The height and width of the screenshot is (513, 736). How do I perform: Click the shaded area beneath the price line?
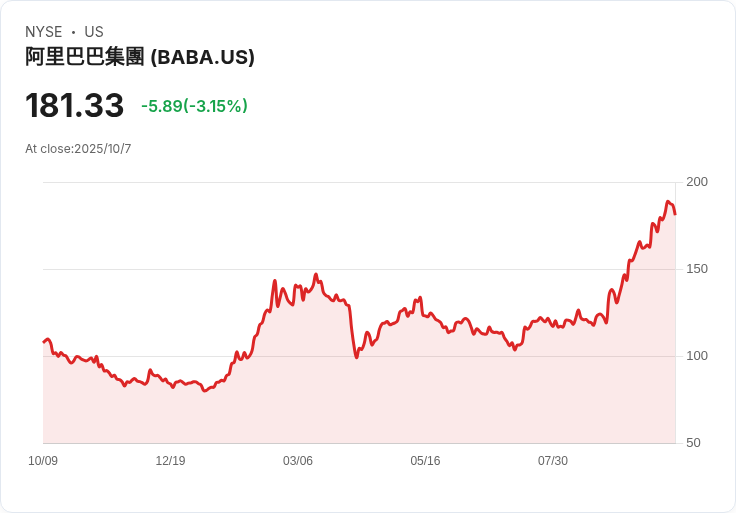coord(400,400)
